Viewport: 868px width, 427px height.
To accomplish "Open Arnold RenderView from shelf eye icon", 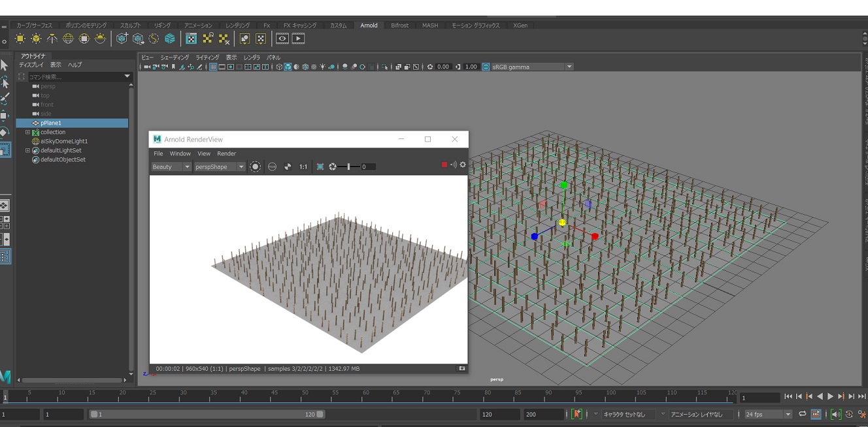I will tap(282, 39).
